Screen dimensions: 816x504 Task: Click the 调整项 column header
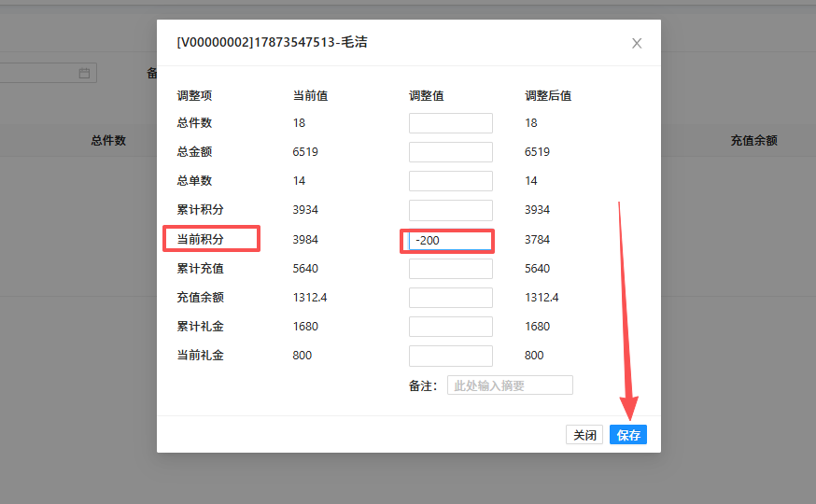pyautogui.click(x=194, y=96)
